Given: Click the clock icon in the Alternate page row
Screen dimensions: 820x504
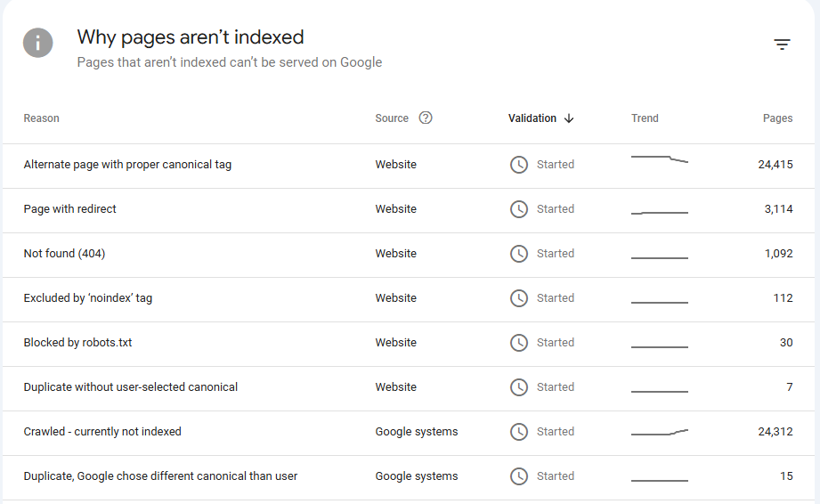Looking at the screenshot, I should (x=519, y=165).
